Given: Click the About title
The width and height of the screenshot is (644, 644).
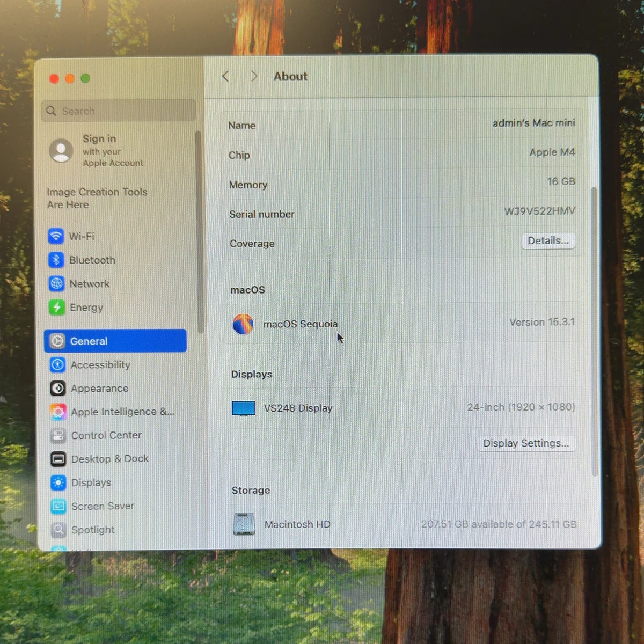Looking at the screenshot, I should (290, 76).
